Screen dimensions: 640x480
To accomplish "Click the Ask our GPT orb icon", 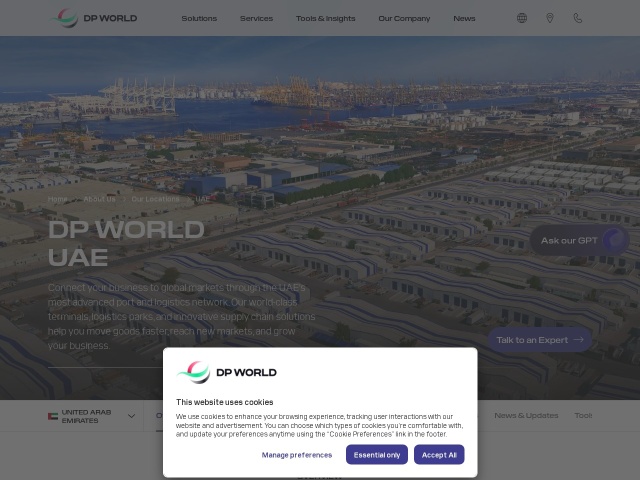I will 614,240.
